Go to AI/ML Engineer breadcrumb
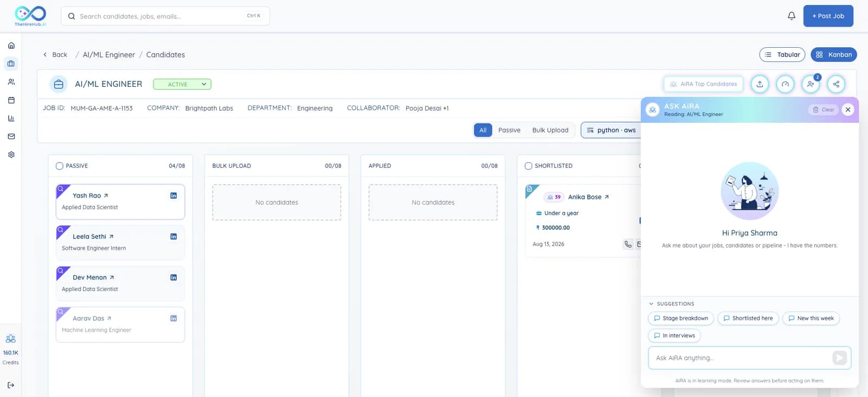The width and height of the screenshot is (868, 397). [x=108, y=55]
